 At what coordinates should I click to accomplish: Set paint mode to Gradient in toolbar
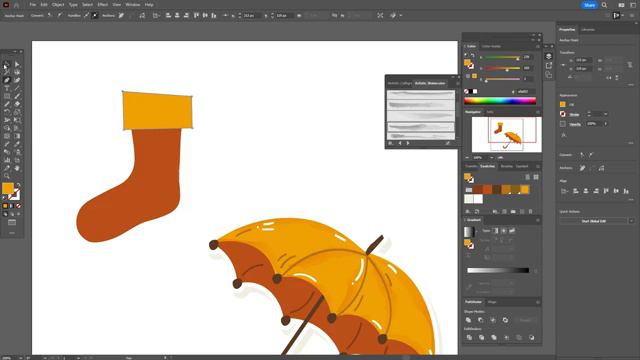coord(12,206)
